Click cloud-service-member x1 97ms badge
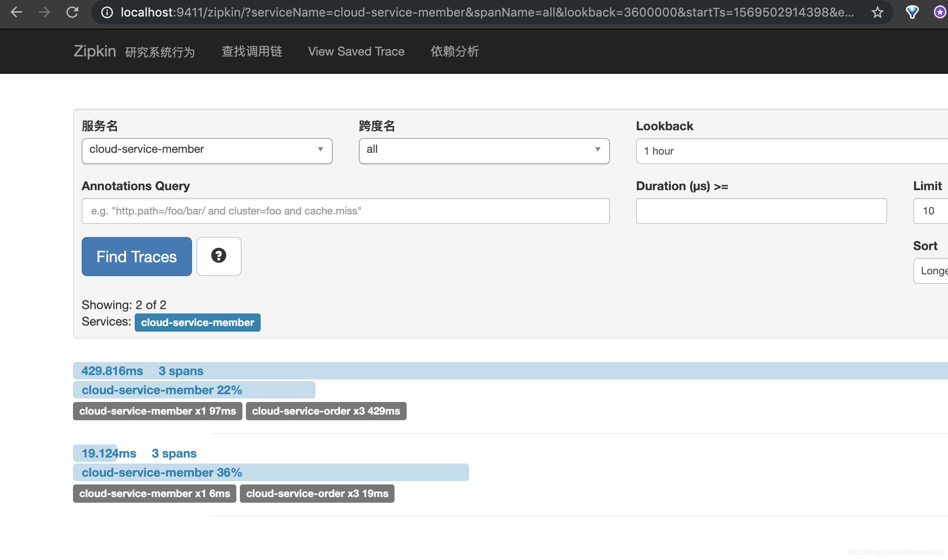The image size is (948, 560). pyautogui.click(x=157, y=411)
